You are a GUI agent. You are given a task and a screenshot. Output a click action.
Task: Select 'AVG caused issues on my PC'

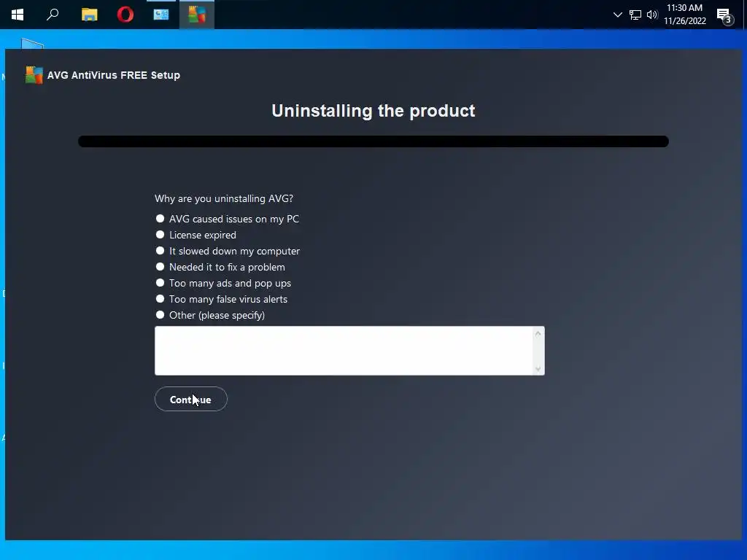click(227, 219)
